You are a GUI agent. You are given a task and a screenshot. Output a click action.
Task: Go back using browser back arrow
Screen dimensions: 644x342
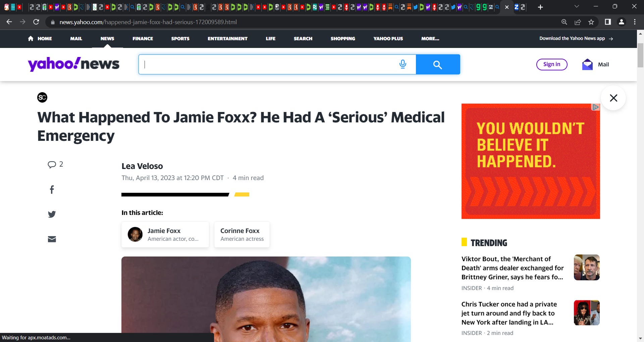(x=9, y=22)
